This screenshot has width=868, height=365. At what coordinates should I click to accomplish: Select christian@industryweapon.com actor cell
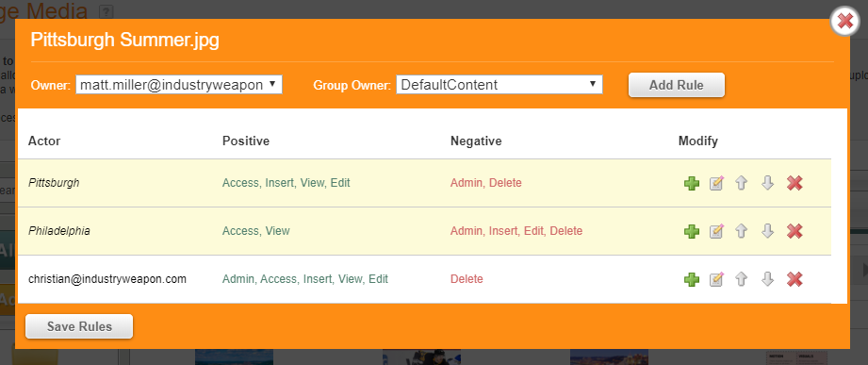point(107,279)
